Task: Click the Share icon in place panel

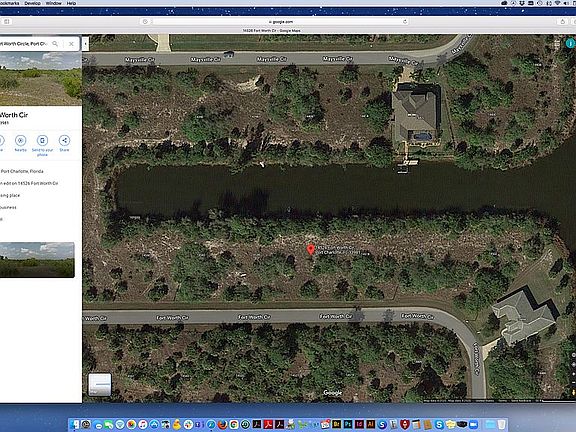Action: click(x=64, y=140)
